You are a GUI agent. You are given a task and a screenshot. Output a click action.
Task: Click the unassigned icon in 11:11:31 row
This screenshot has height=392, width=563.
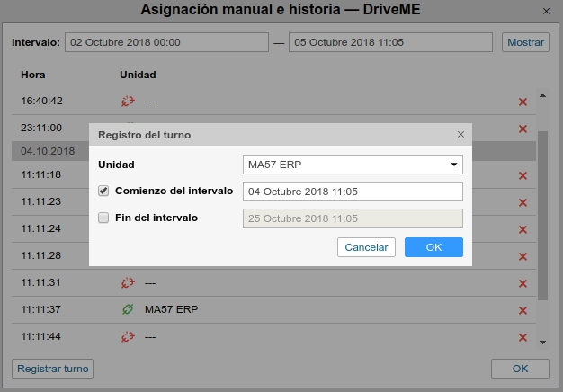tap(128, 283)
